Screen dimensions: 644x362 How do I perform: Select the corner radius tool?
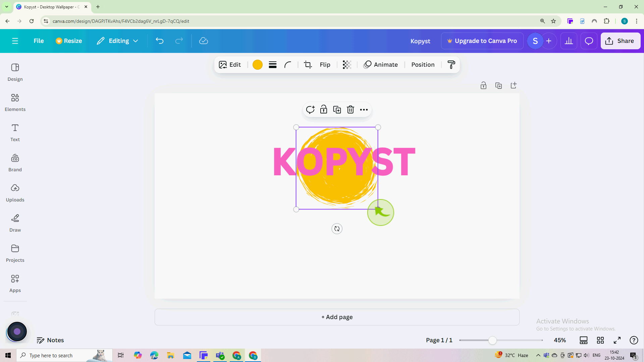click(x=288, y=65)
